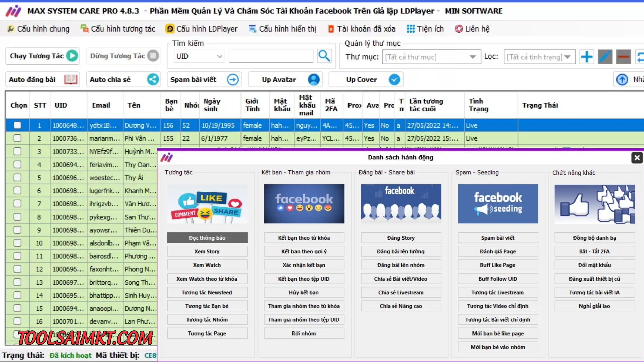The image size is (644, 362).
Task: Click the checkmark icon on Up Cover
Action: [394, 79]
